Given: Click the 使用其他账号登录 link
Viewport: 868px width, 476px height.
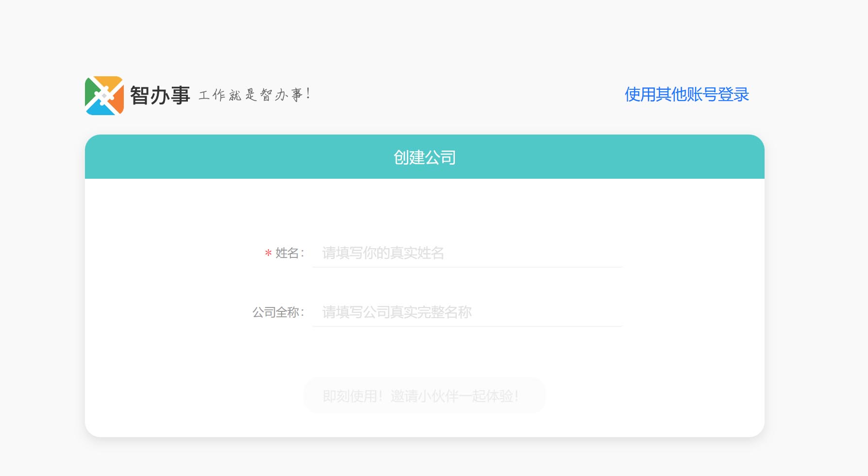Looking at the screenshot, I should tap(687, 94).
